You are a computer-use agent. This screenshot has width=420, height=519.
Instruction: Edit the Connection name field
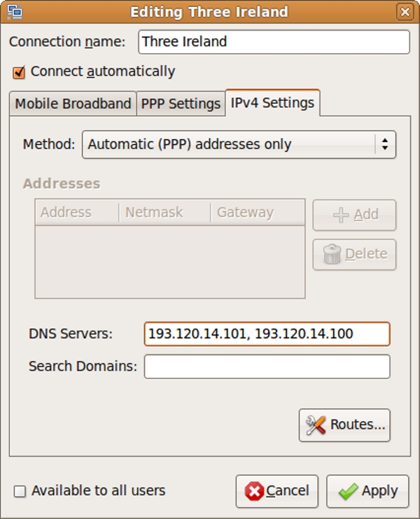coord(274,42)
